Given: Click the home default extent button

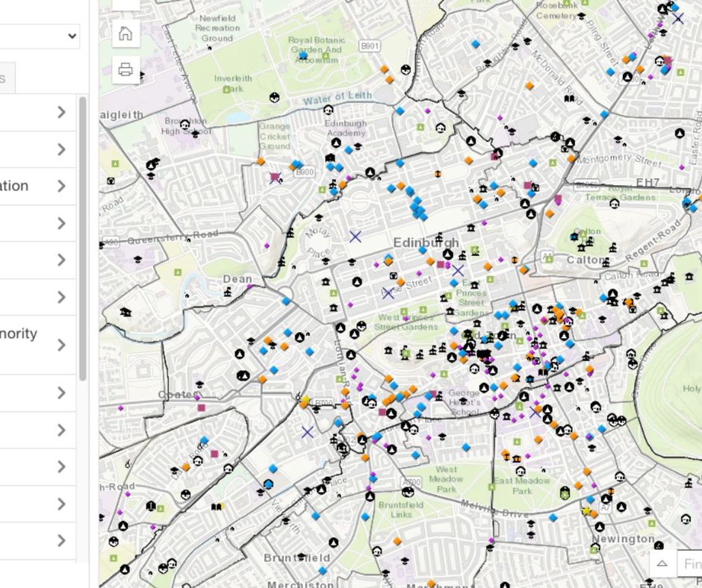Looking at the screenshot, I should [125, 34].
